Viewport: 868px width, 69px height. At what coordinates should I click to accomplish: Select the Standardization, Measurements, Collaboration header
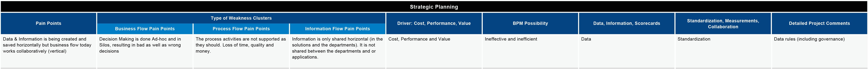(723, 23)
